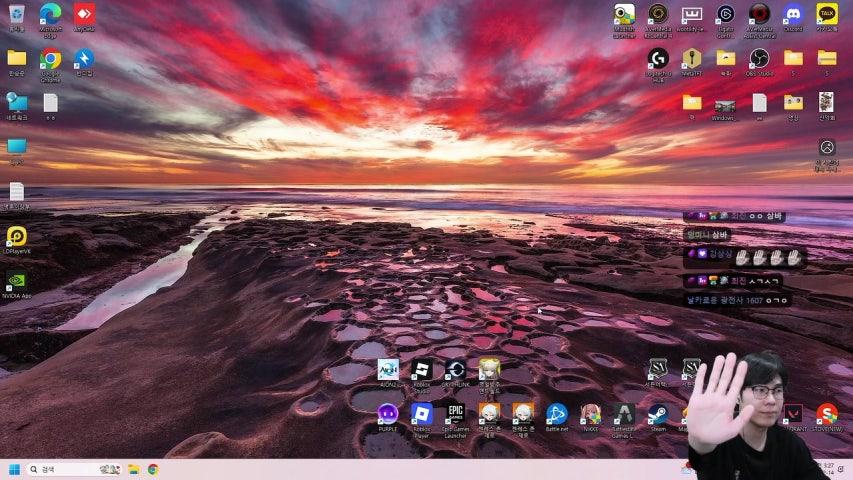Open Chrome from the taskbar
The image size is (853, 480).
point(153,469)
